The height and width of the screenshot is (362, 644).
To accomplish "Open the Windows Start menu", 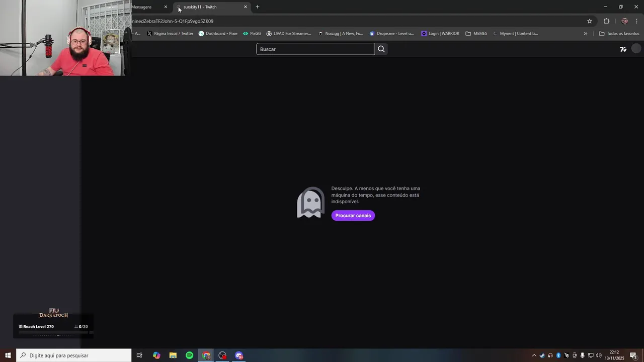I will (8, 355).
